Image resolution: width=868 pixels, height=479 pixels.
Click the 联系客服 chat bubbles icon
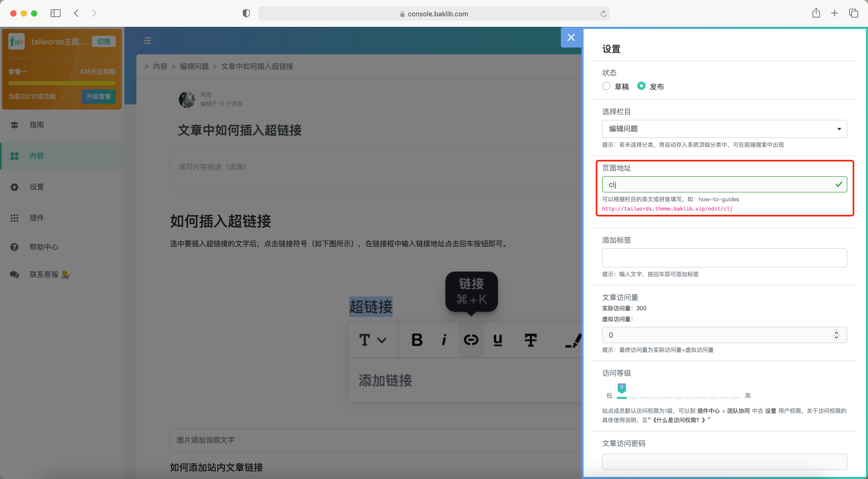pyautogui.click(x=14, y=275)
